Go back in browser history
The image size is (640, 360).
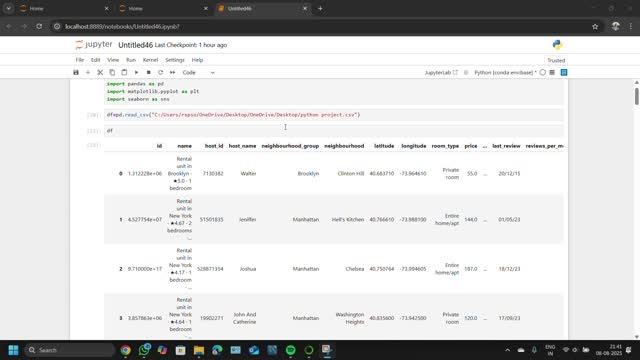click(9, 27)
